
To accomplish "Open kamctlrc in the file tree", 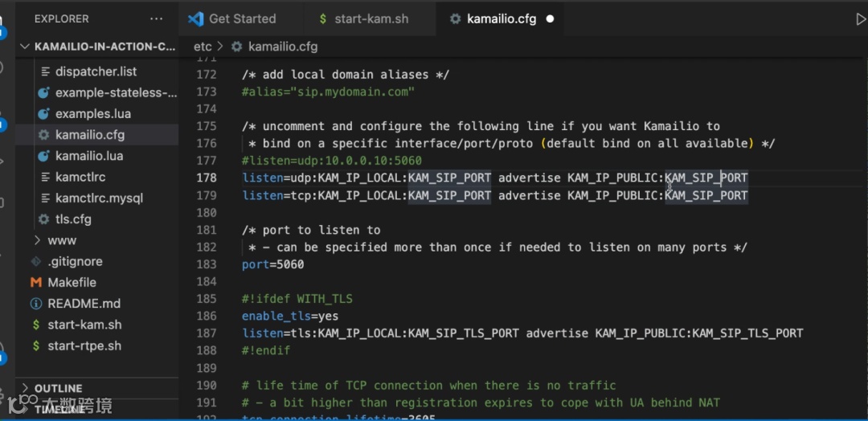I will click(80, 177).
